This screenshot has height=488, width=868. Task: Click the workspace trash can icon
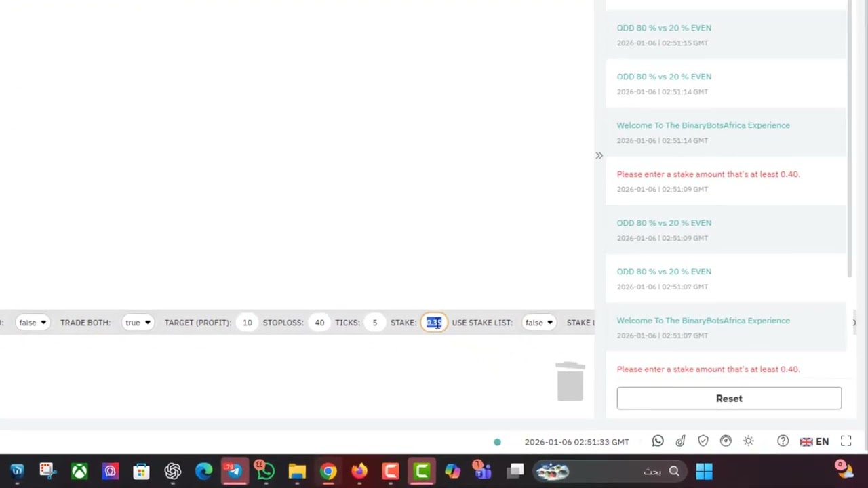point(570,382)
